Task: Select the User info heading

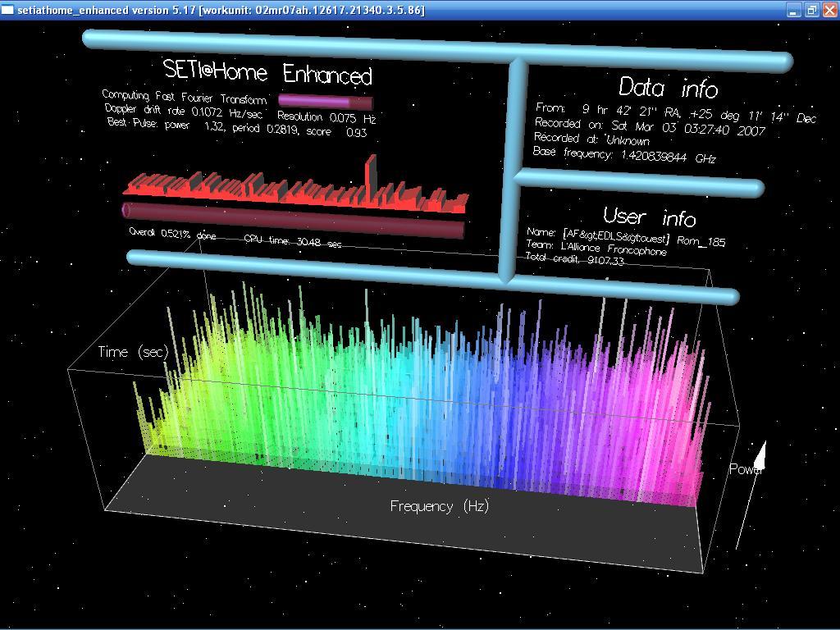Action: pyautogui.click(x=649, y=217)
